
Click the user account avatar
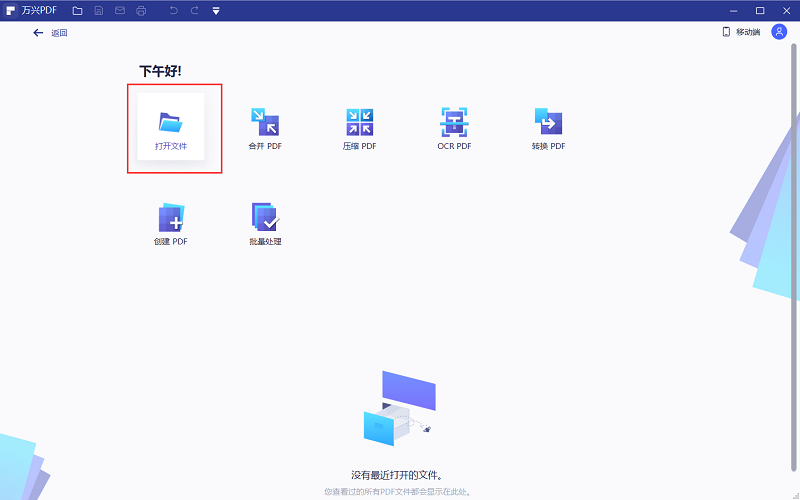[779, 32]
